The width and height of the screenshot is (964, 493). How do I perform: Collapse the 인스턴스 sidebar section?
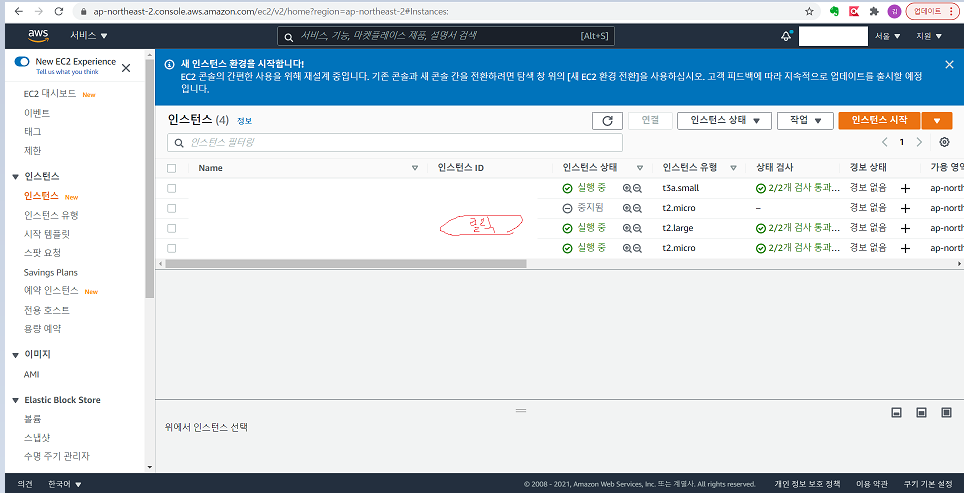point(16,177)
